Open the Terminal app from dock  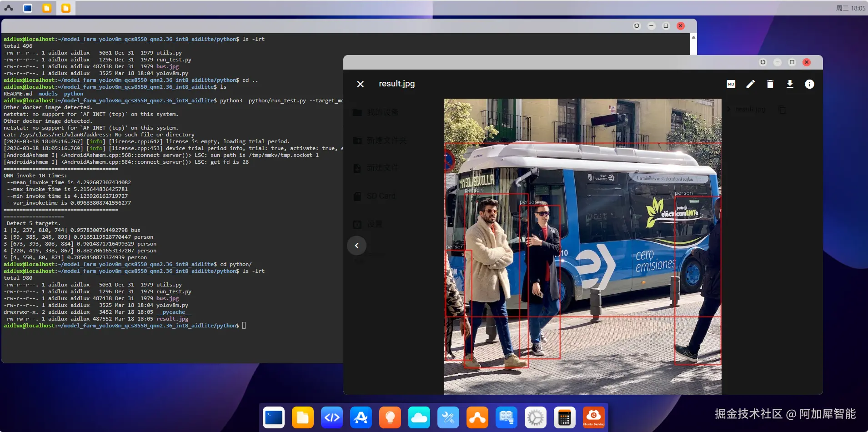(x=274, y=417)
